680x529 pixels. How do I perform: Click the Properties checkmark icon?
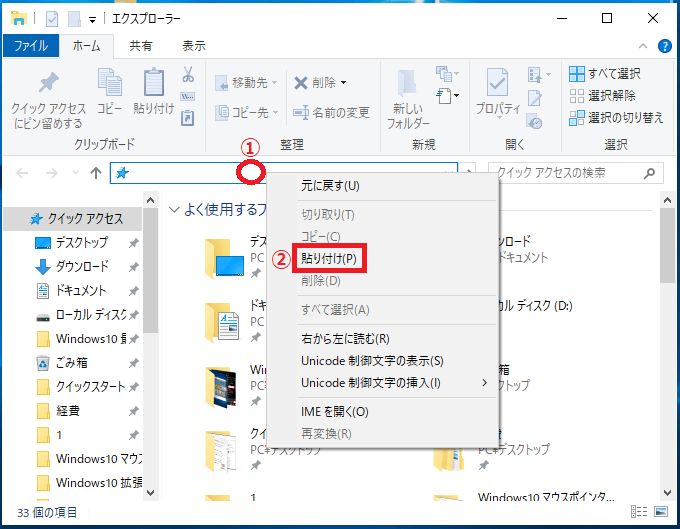tap(497, 82)
